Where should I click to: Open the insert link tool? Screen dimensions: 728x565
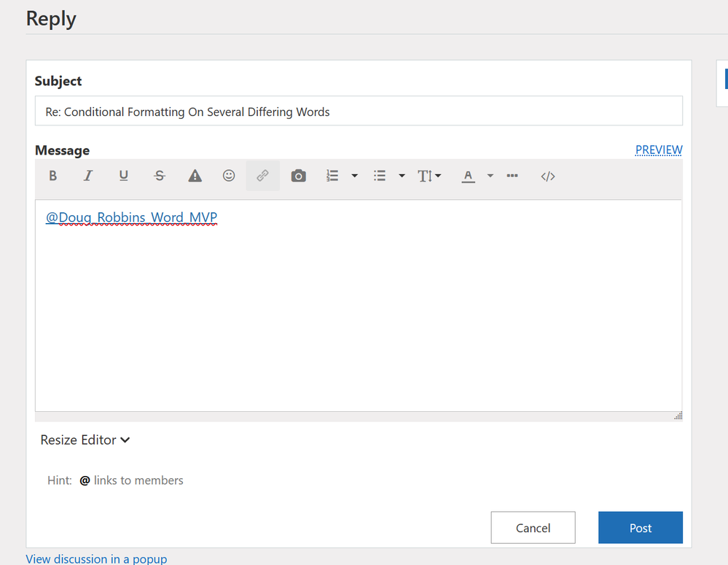point(262,176)
